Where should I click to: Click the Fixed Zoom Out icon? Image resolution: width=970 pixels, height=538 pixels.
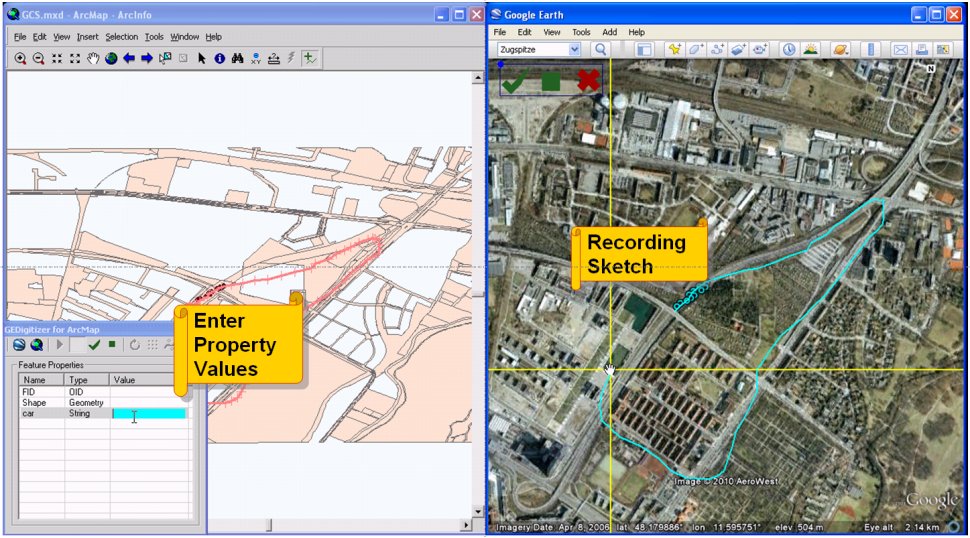pos(75,58)
